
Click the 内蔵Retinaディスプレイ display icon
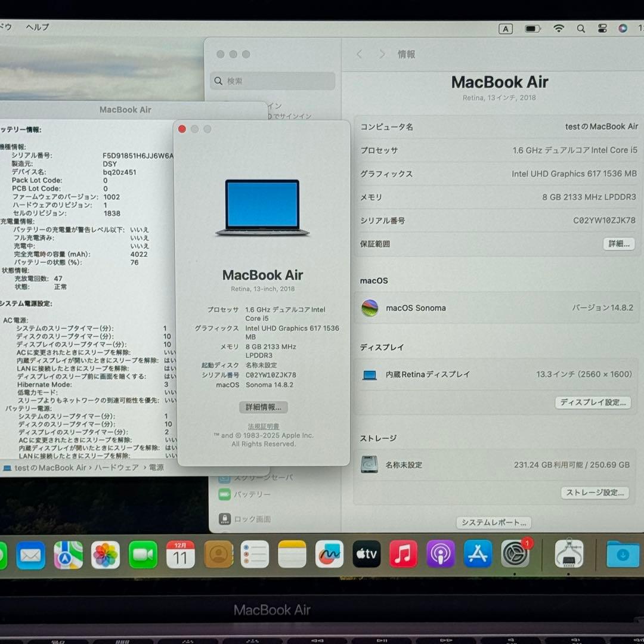[370, 374]
